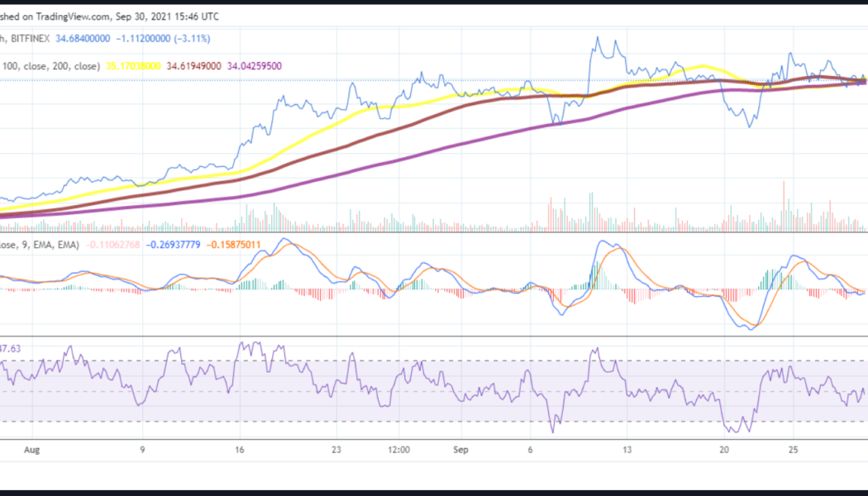Select the 12:00 timestamp on the axis
Screen dimensions: 868x496
[x=398, y=450]
